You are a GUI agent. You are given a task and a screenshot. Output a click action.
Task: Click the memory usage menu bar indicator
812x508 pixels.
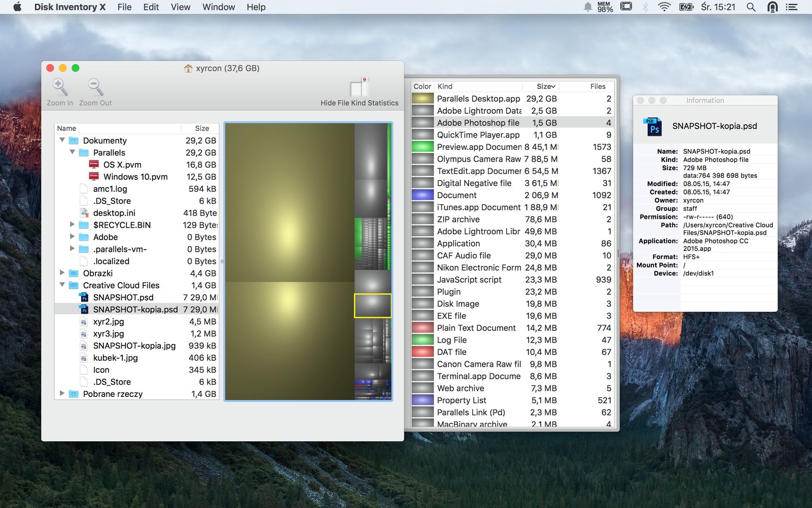(x=605, y=7)
